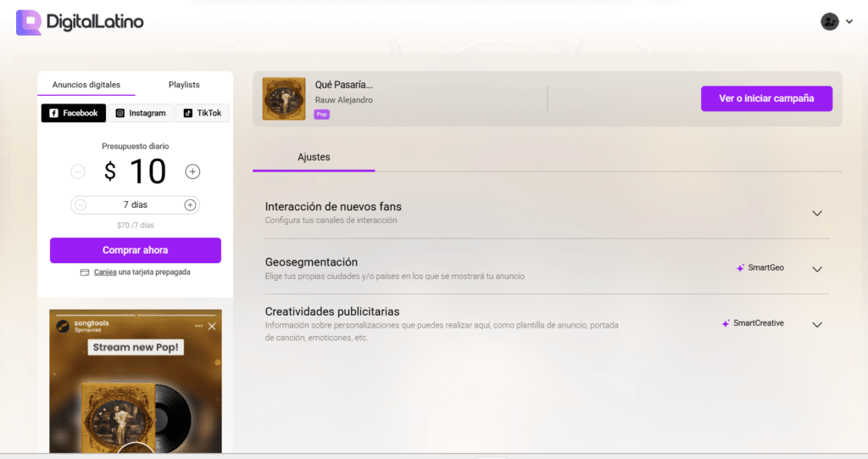The height and width of the screenshot is (459, 868).
Task: Reduce campaign days with minus icon
Action: (81, 204)
